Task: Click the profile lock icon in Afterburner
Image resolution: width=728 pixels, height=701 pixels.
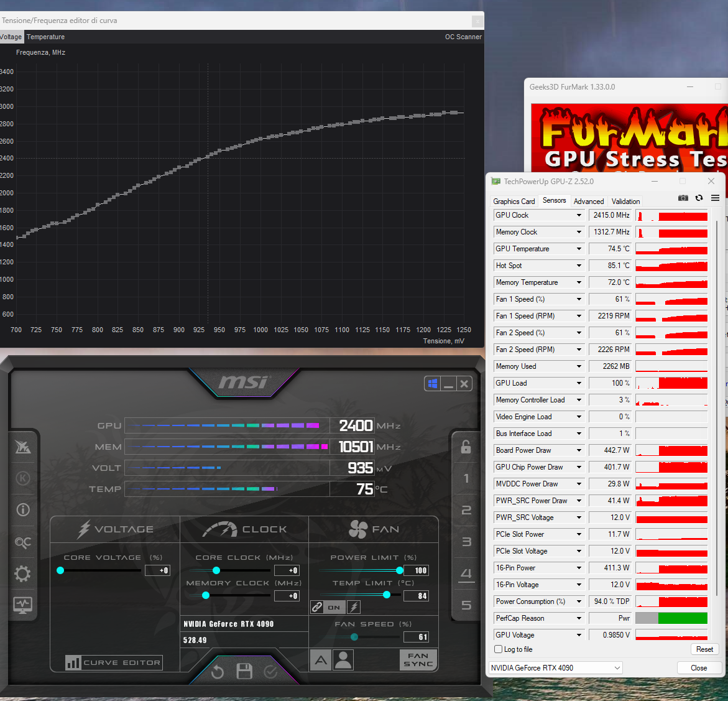Action: coord(466,447)
